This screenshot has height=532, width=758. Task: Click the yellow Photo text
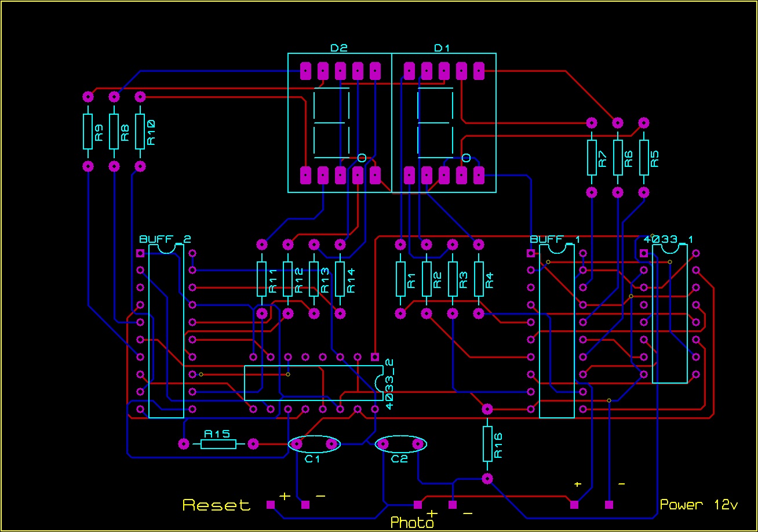tap(412, 523)
